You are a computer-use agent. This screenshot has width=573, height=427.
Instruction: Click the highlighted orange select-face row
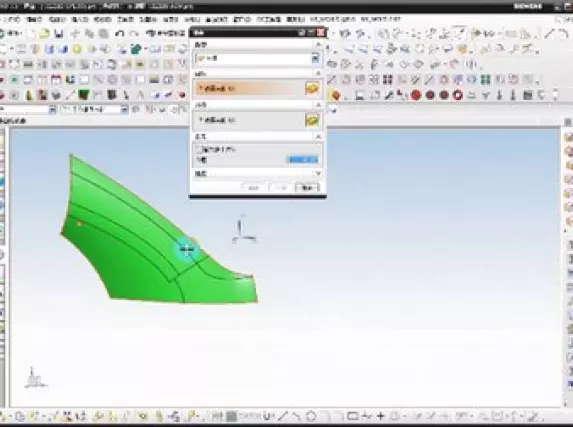(x=258, y=88)
